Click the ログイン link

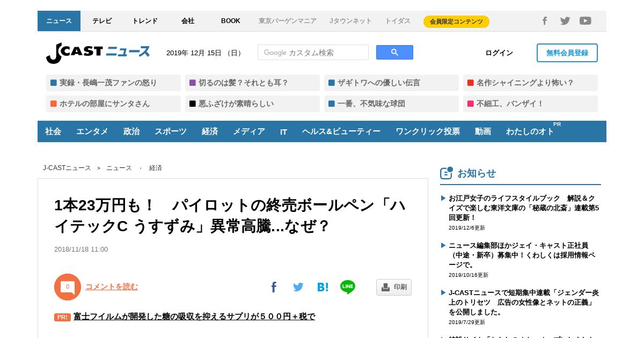[499, 53]
